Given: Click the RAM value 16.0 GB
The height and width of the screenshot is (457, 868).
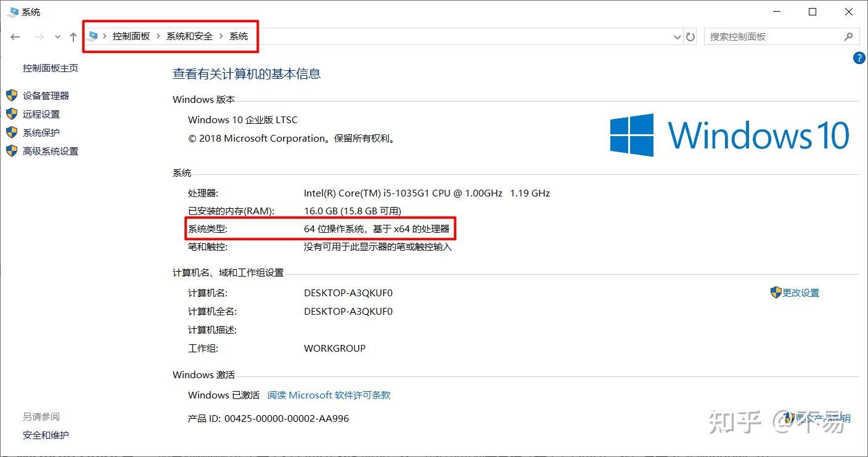Looking at the screenshot, I should tap(353, 211).
